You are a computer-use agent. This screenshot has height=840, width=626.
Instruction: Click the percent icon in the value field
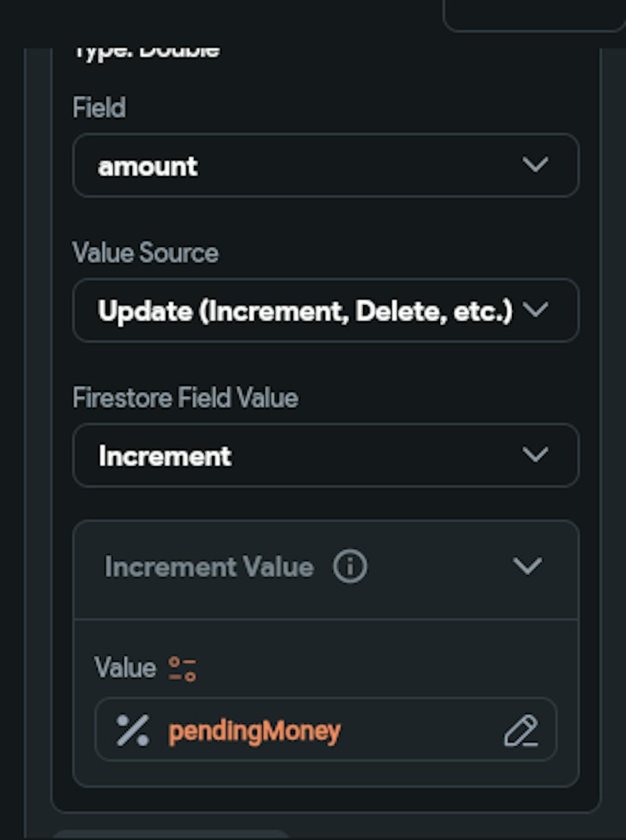tap(133, 730)
